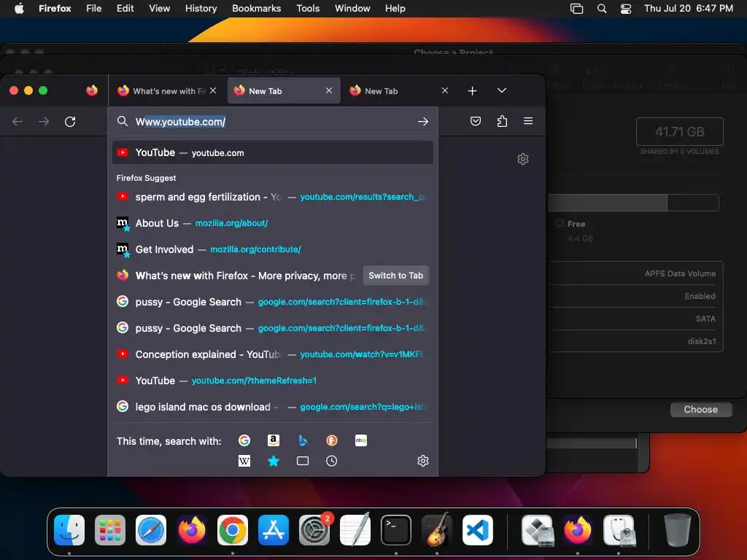Screen dimensions: 747x560
Task: Open the App Store from the Dock
Action: (x=274, y=530)
